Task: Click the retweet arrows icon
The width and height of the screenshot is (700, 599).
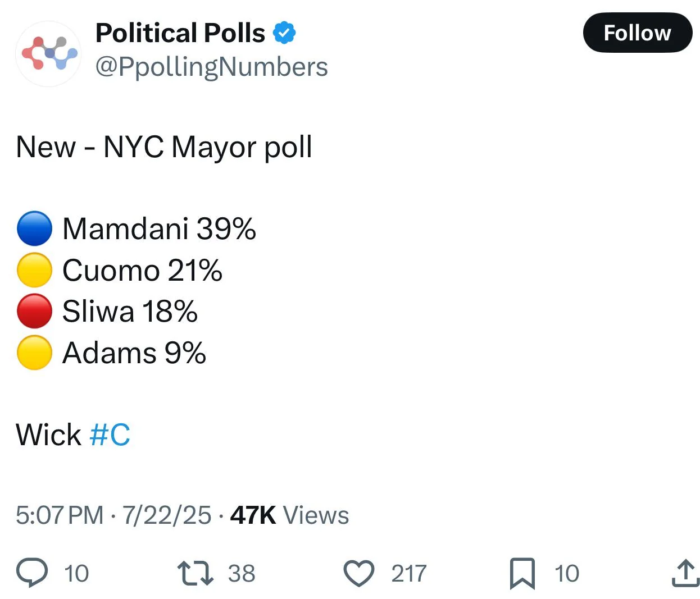Action: 195,573
